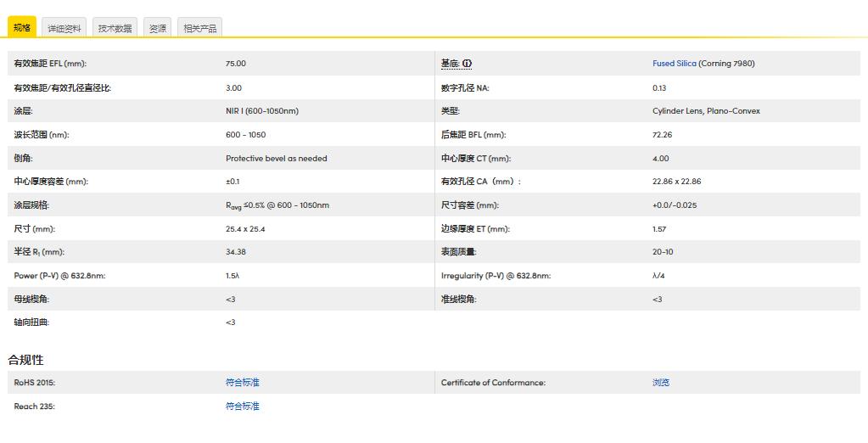This screenshot has width=868, height=443.
Task: Select the 资源 tab
Action: 158,28
